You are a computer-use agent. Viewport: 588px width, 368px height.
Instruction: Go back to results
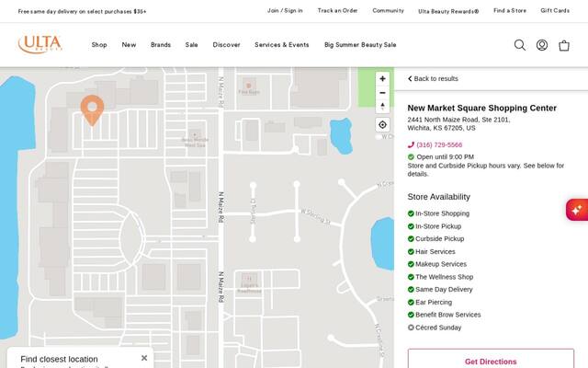433,78
